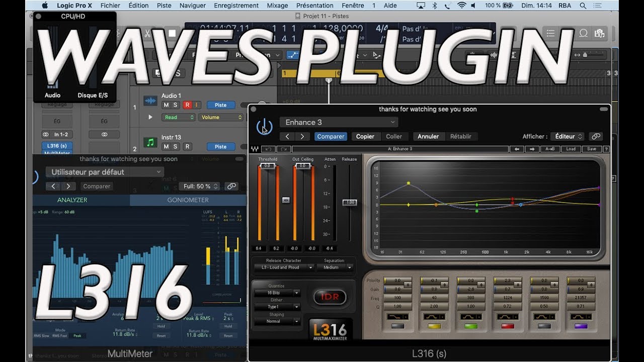Viewport: 644px width, 362px height.
Task: Click the Annuler button
Action: tap(428, 136)
